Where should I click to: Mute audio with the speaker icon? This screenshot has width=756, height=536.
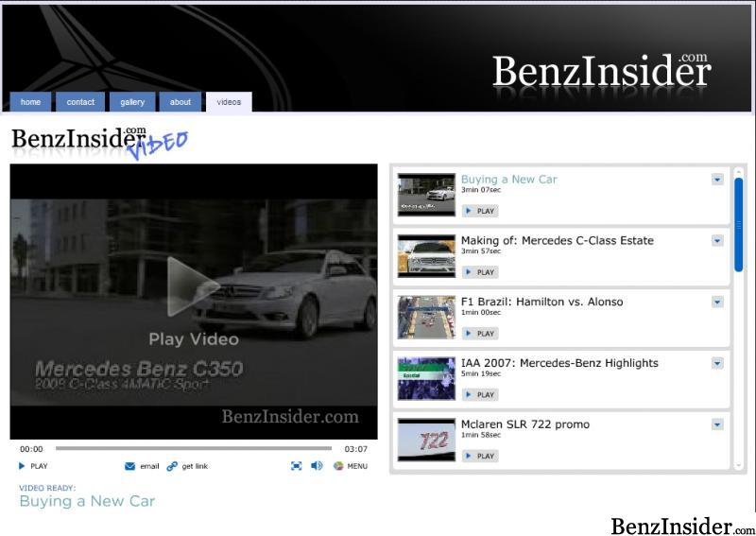tap(317, 465)
